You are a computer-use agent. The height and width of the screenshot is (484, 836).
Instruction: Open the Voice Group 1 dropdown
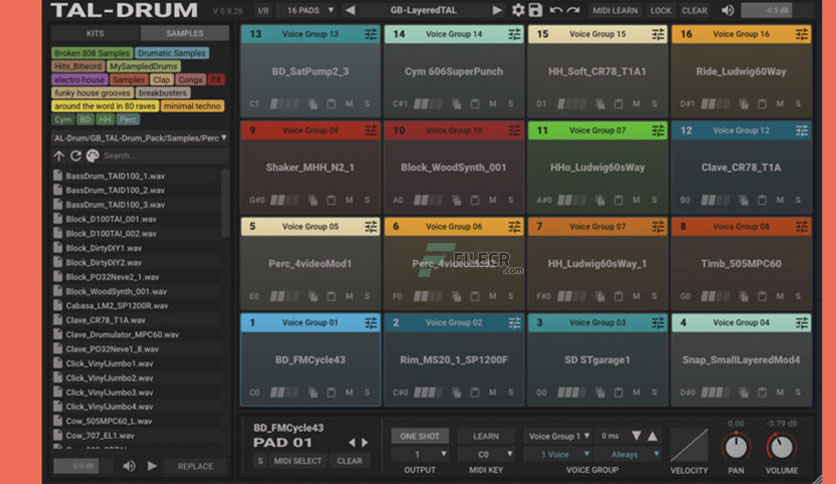[x=558, y=436]
